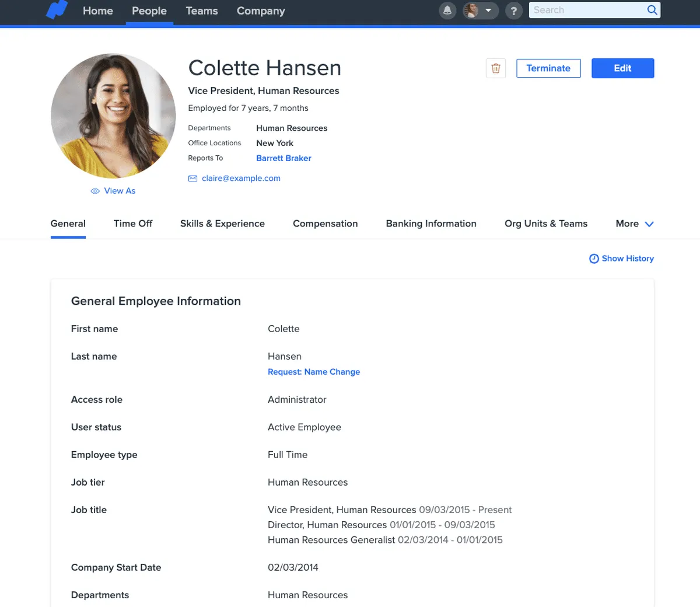Open the notifications bell
Image resolution: width=700 pixels, height=607 pixels.
click(x=447, y=11)
